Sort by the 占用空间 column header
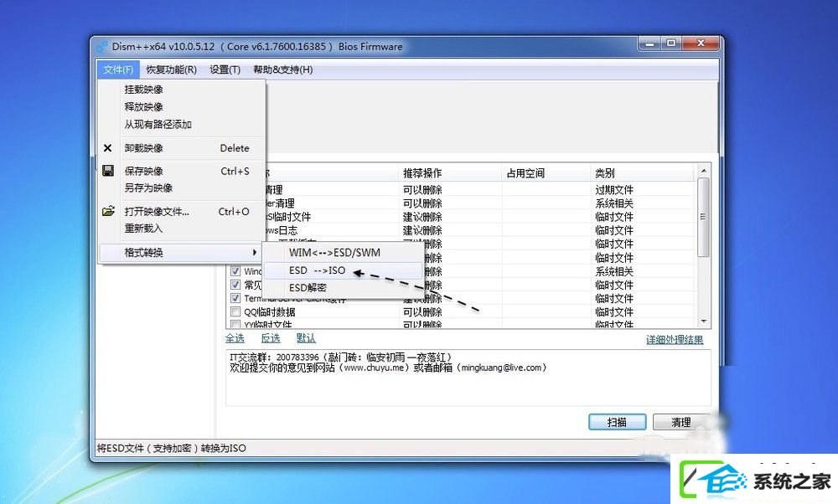The image size is (838, 504). click(546, 173)
